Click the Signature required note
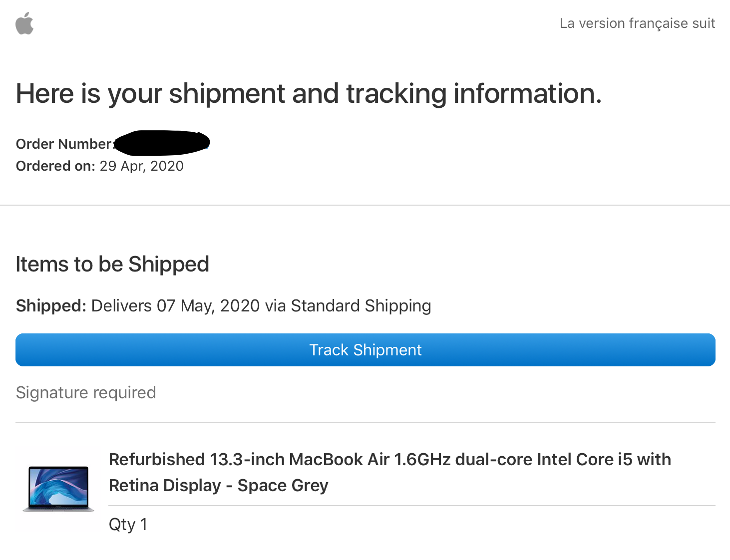Viewport: 730px width, 560px height. click(x=86, y=393)
